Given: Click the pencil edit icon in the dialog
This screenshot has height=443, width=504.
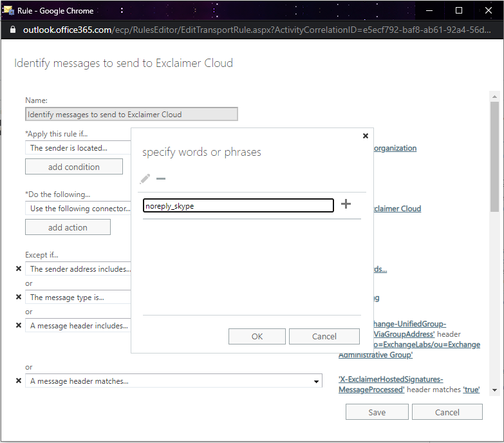Looking at the screenshot, I should 145,178.
